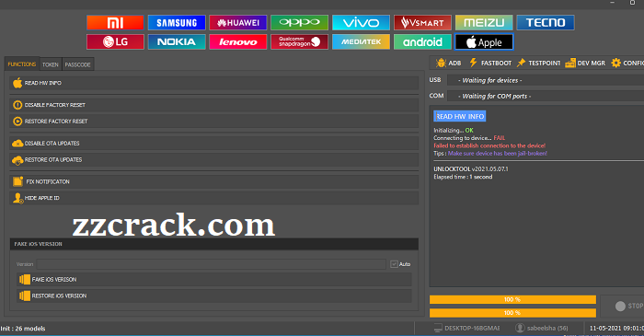The image size is (644, 336).
Task: Open Testpoint reference
Action: (x=538, y=63)
